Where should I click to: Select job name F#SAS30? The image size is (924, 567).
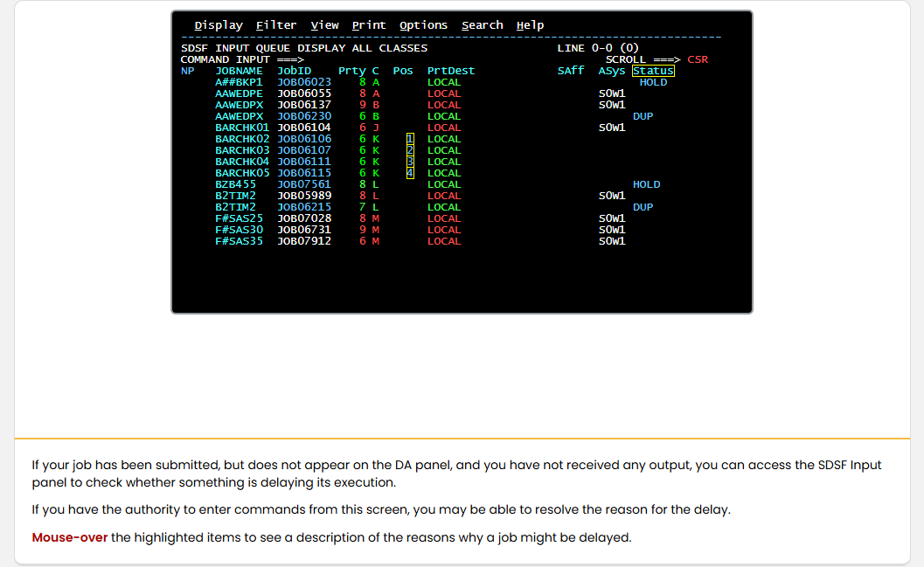239,230
